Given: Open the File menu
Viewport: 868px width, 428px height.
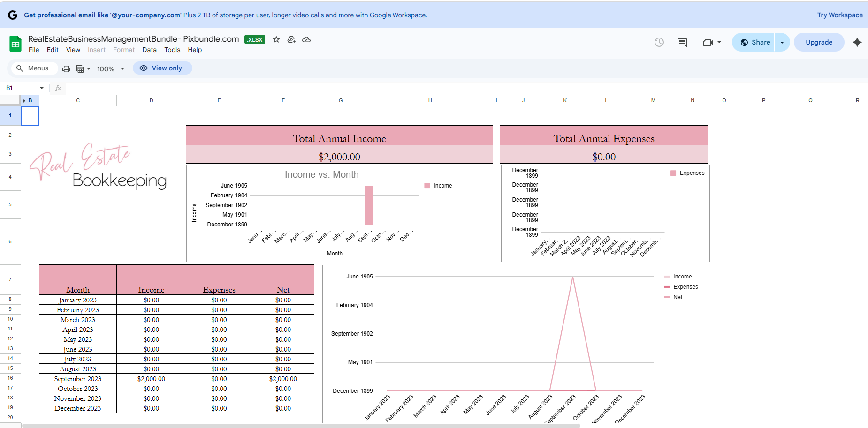Looking at the screenshot, I should pyautogui.click(x=34, y=50).
